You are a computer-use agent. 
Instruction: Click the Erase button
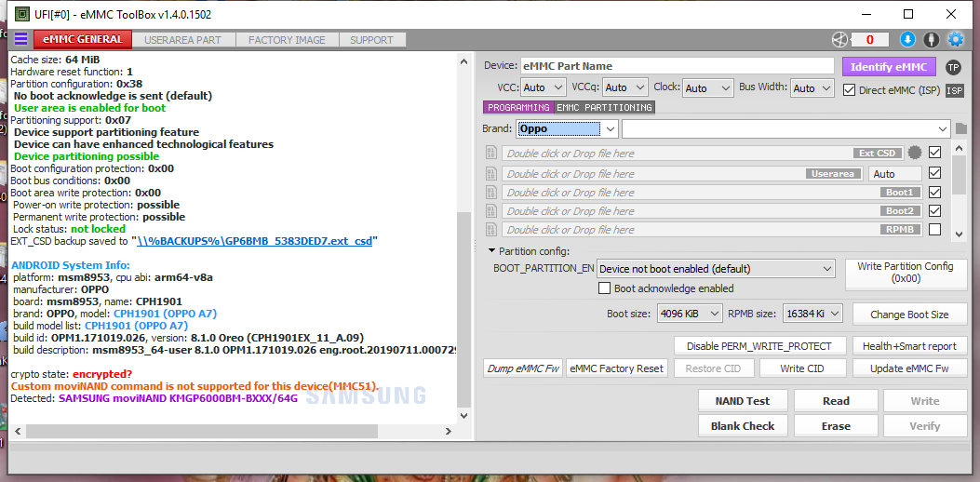[836, 426]
